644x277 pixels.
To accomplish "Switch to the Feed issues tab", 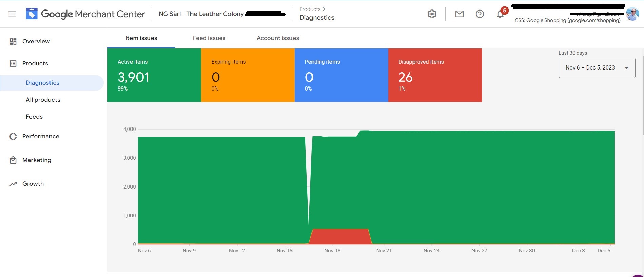I will point(209,38).
